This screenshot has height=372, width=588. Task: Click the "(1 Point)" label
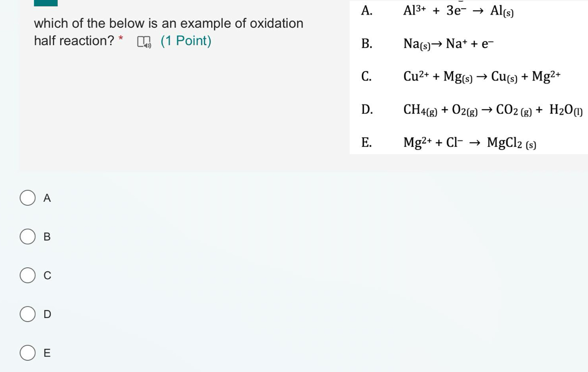pyautogui.click(x=186, y=41)
